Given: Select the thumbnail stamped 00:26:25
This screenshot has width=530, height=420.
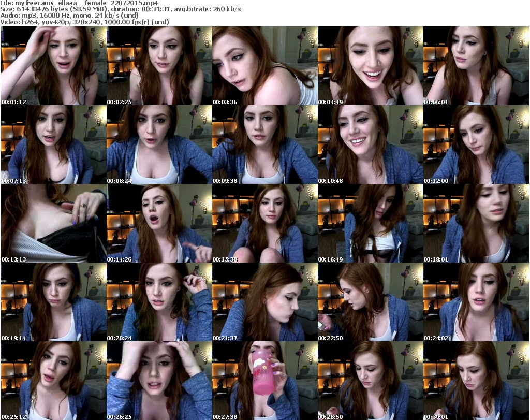Looking at the screenshot, I should [159, 381].
